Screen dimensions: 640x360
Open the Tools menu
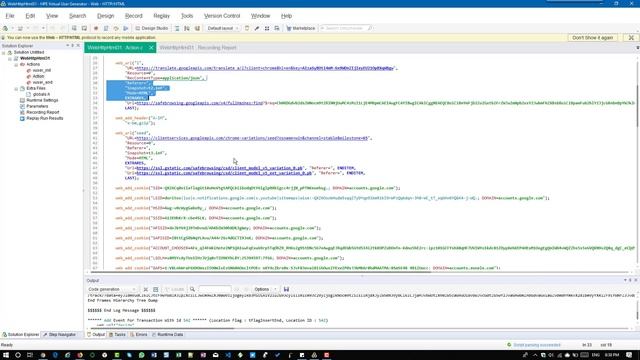pyautogui.click(x=187, y=16)
